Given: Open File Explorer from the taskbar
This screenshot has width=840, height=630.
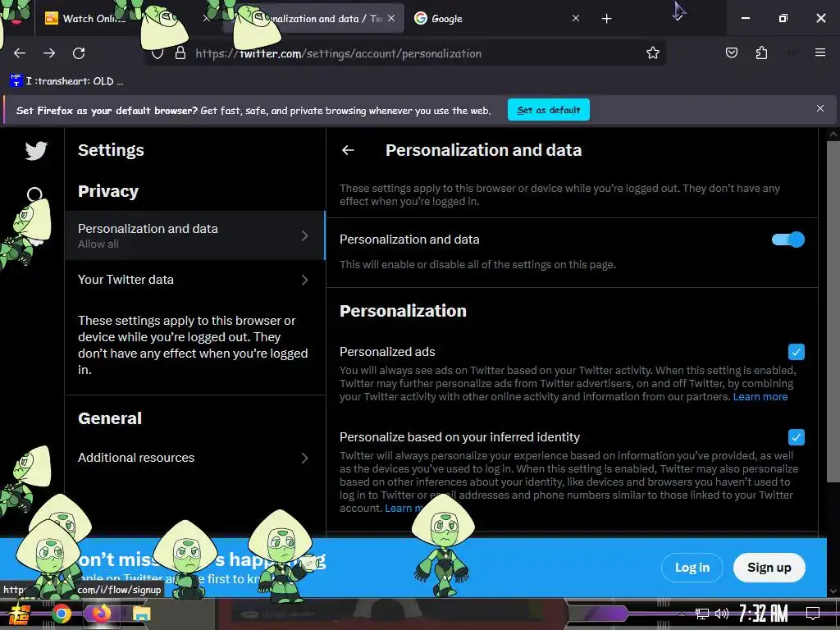Looking at the screenshot, I should point(141,614).
